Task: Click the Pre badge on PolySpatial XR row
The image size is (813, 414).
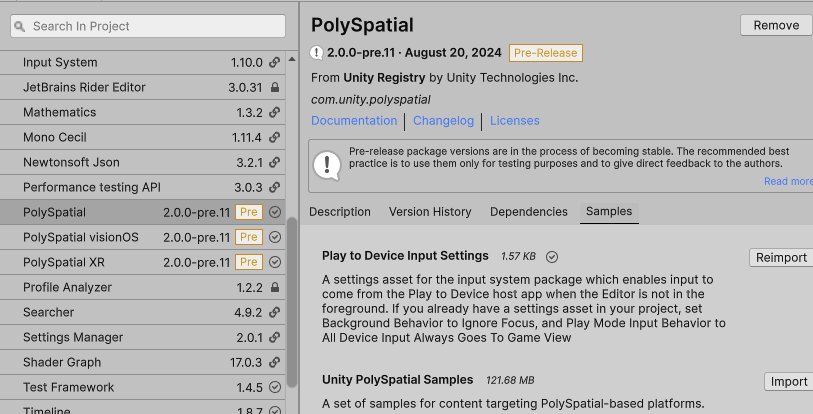Action: (x=249, y=262)
